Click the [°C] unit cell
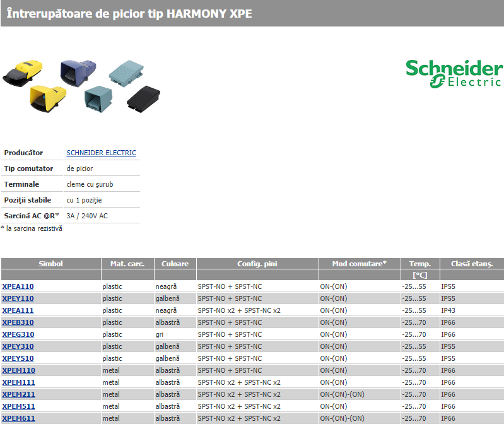This screenshot has width=504, height=424. [420, 275]
